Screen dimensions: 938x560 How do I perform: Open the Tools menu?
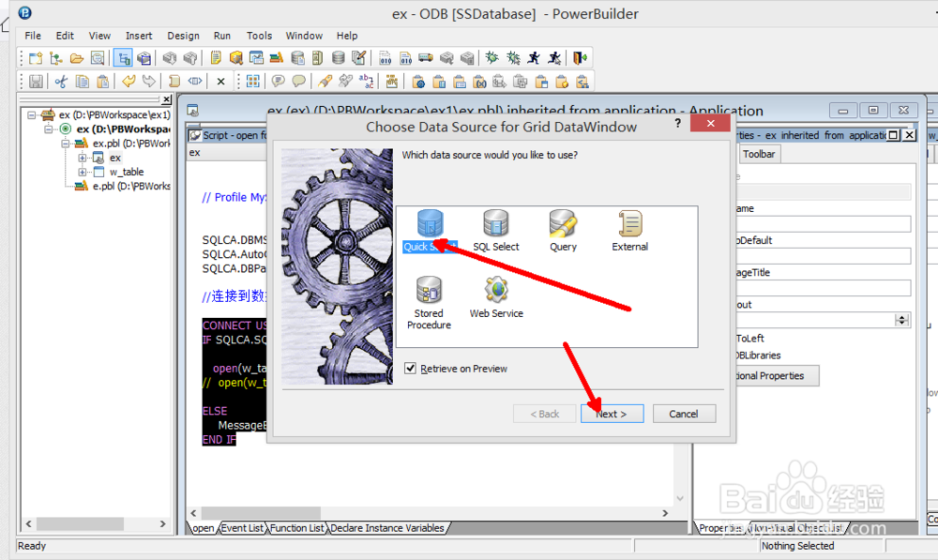click(259, 36)
